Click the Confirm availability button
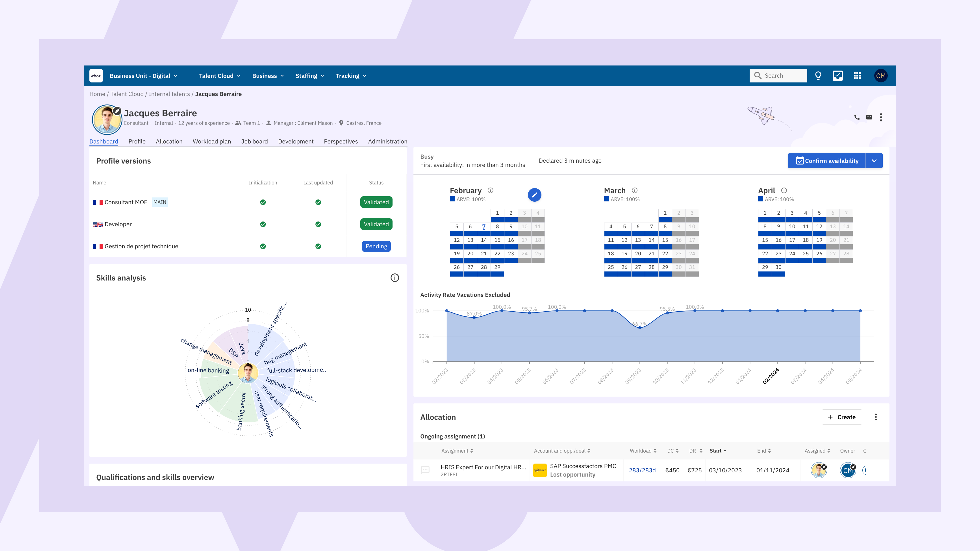This screenshot has width=980, height=552. pyautogui.click(x=827, y=161)
